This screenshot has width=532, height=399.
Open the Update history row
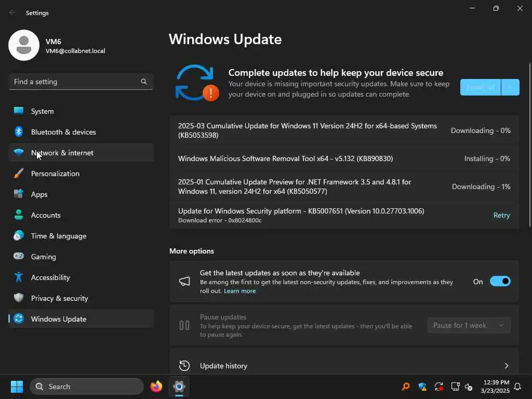pos(344,365)
